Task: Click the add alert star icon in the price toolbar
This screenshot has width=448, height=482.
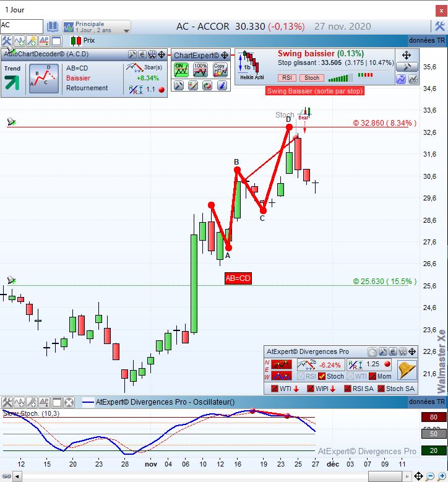Action: 32,41
